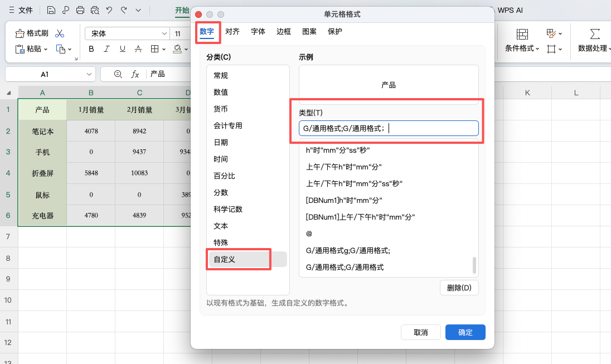Click the Cut scissors icon
The image size is (611, 364).
point(59,33)
